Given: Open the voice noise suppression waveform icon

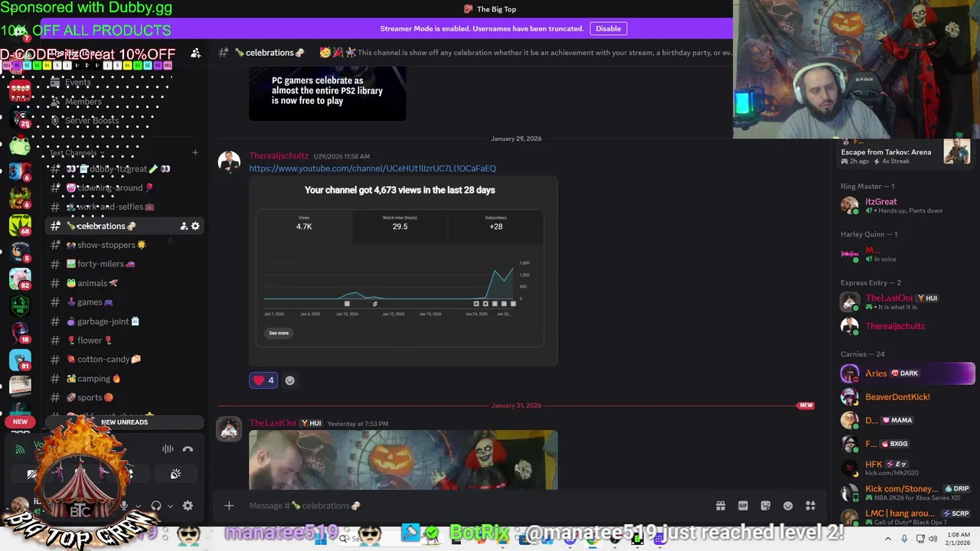Looking at the screenshot, I should 168,449.
